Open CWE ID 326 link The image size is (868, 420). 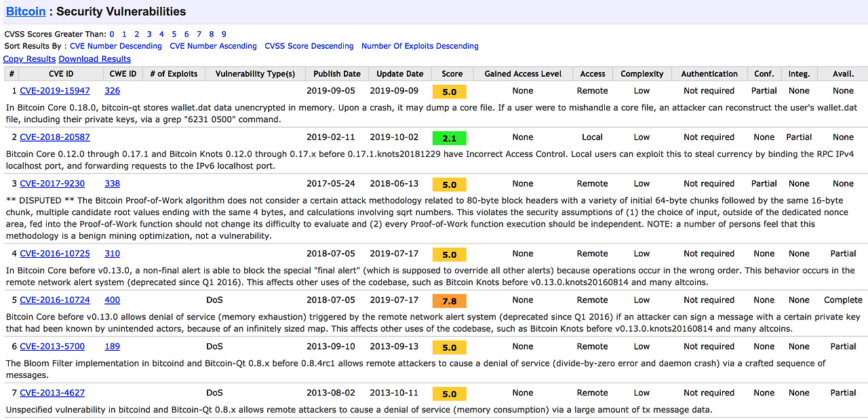[113, 90]
